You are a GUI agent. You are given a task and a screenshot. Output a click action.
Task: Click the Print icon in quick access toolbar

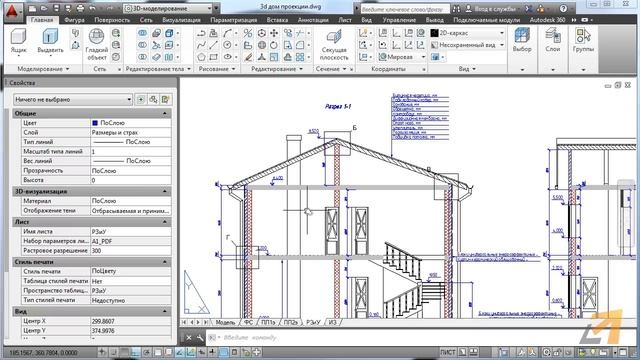80,8
